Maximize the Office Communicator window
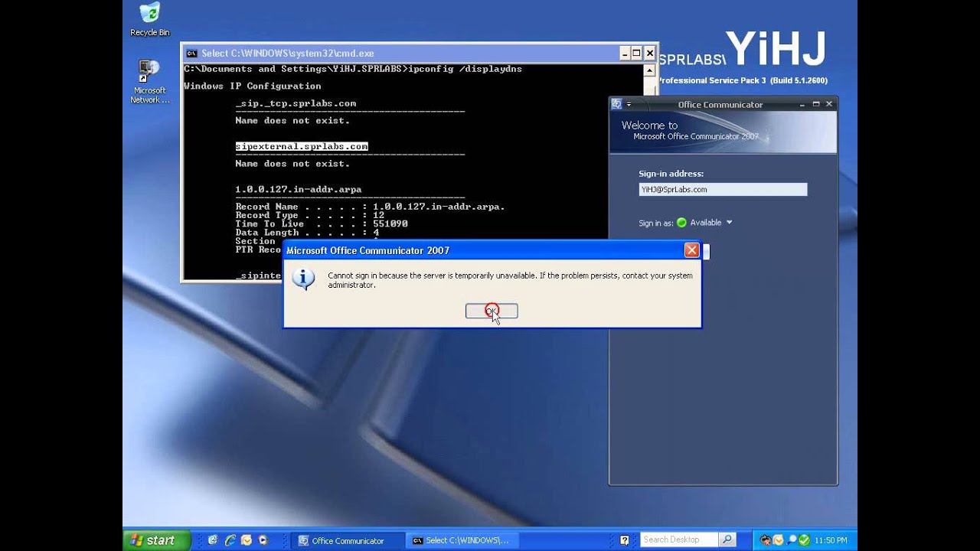The width and height of the screenshot is (980, 551). point(816,104)
